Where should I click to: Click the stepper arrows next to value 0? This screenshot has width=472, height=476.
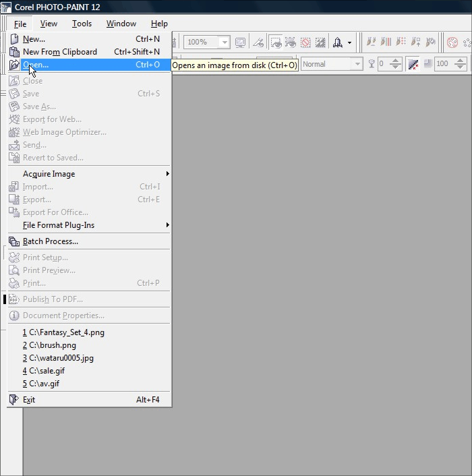coord(396,64)
